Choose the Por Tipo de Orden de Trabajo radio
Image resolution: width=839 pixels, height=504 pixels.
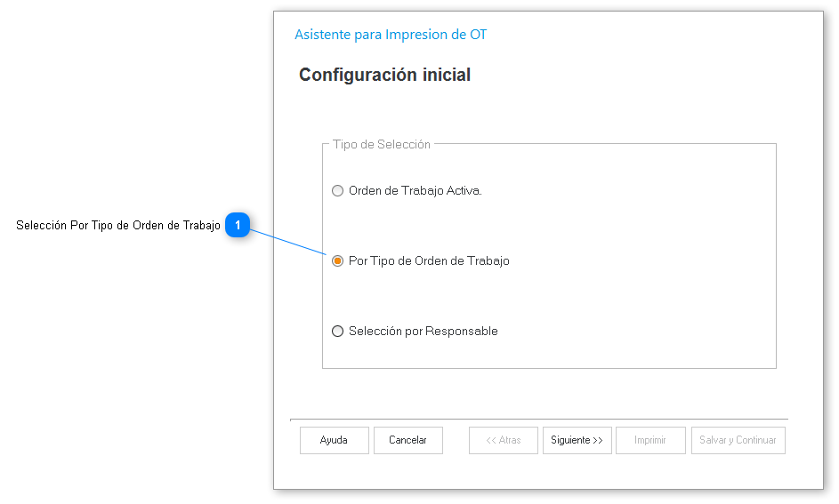337,261
